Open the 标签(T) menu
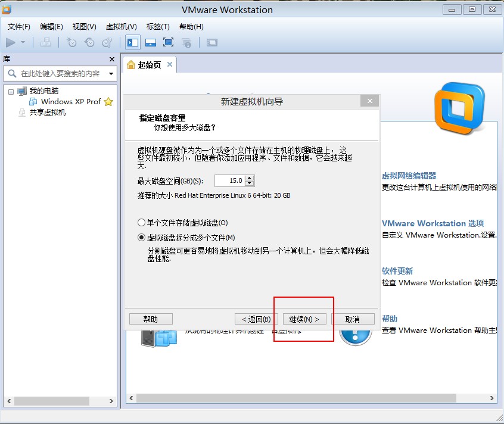Viewport: 504px width, 424px height. click(x=158, y=27)
